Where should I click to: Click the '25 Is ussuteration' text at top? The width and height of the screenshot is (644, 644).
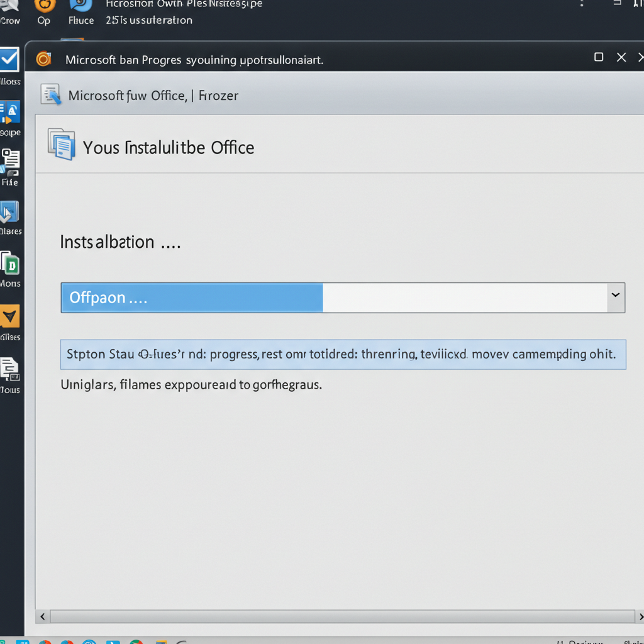(149, 20)
